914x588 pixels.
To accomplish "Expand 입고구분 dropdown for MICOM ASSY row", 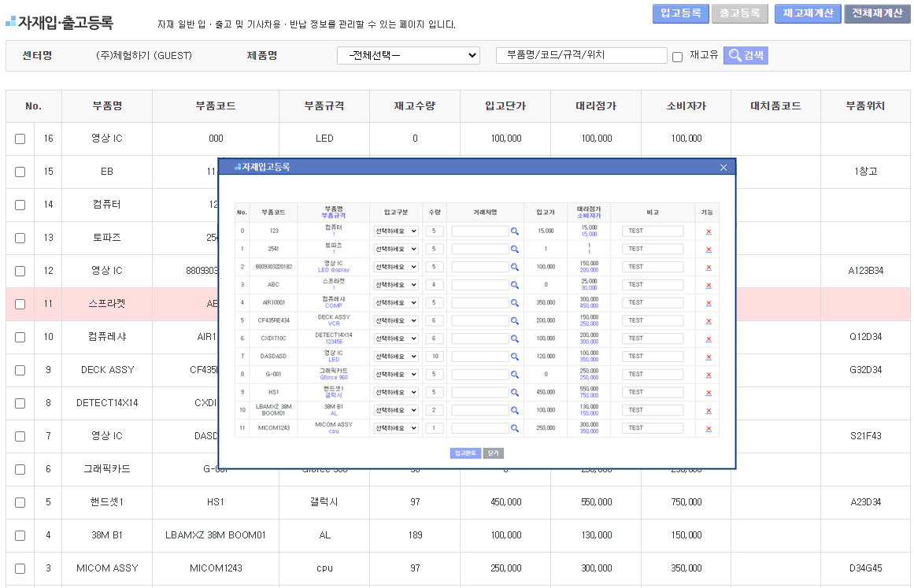I will pyautogui.click(x=396, y=428).
